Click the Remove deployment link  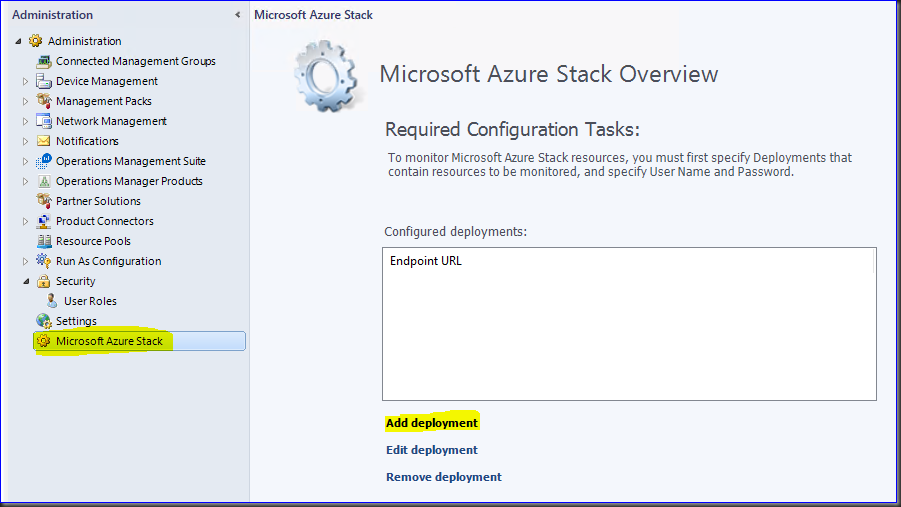coord(444,477)
